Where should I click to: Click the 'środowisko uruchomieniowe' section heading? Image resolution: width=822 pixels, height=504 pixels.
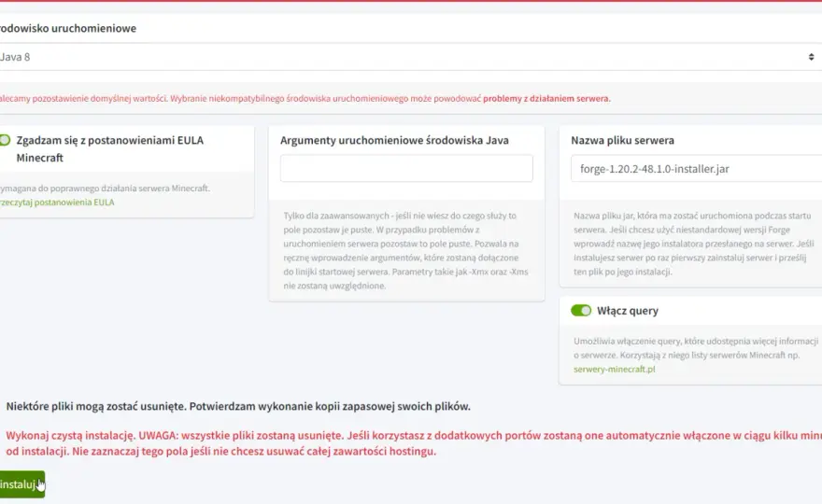tap(68, 28)
